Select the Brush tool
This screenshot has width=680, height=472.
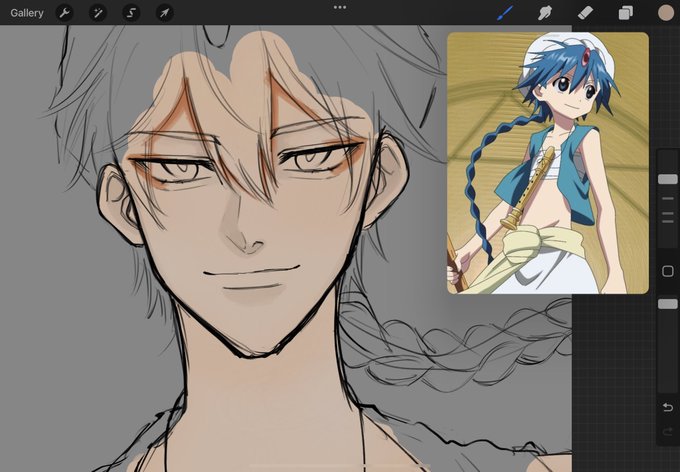(505, 13)
